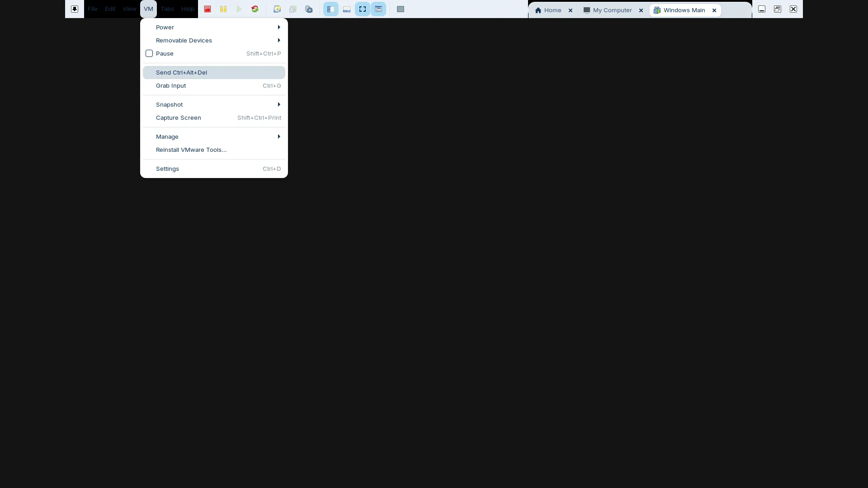
Task: Toggle the show library sidebar icon
Action: tap(331, 9)
